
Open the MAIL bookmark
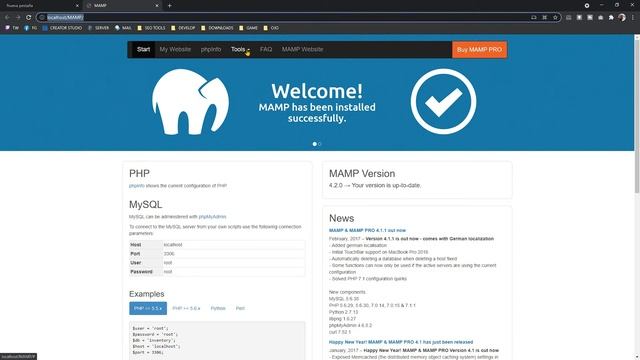(x=123, y=28)
